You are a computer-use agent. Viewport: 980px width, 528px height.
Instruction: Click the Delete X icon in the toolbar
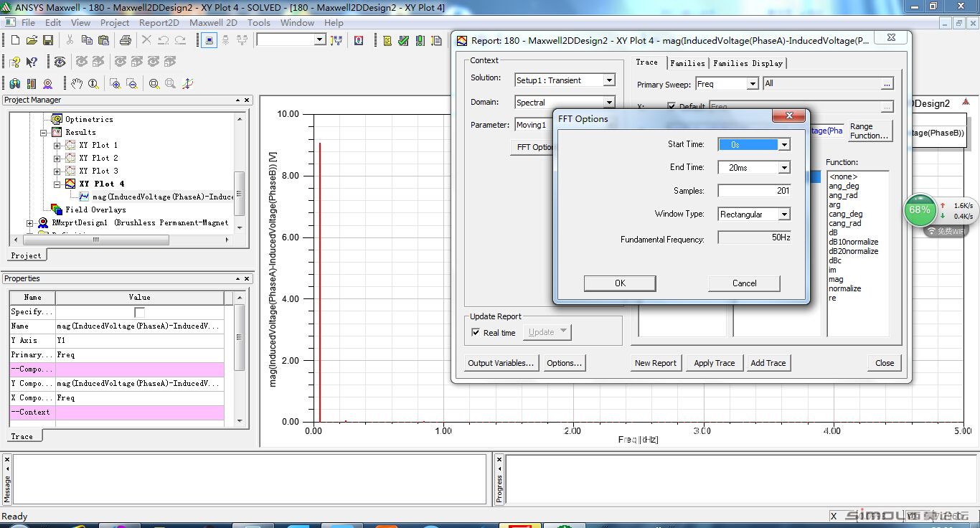pos(146,41)
